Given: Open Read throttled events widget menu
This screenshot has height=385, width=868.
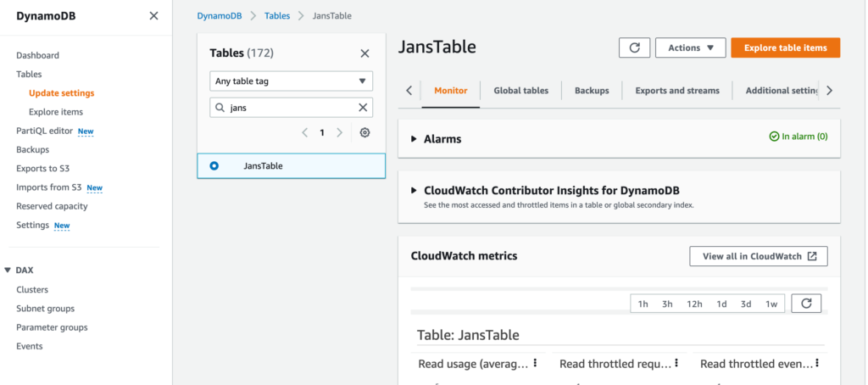Looking at the screenshot, I should (x=817, y=364).
